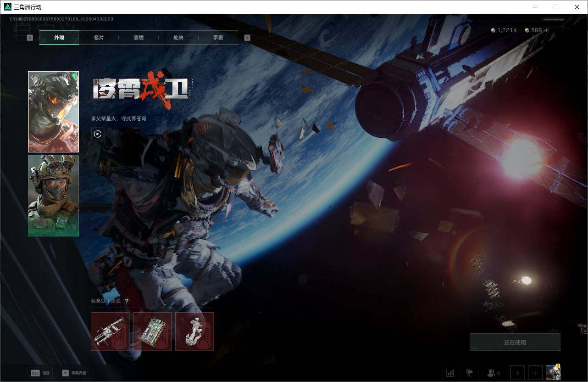
Task: Add more of the 588 currency
Action: (x=546, y=30)
